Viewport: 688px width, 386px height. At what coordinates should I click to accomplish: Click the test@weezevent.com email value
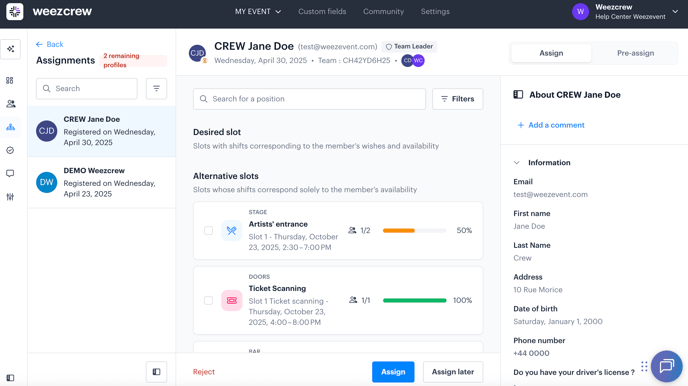click(550, 194)
